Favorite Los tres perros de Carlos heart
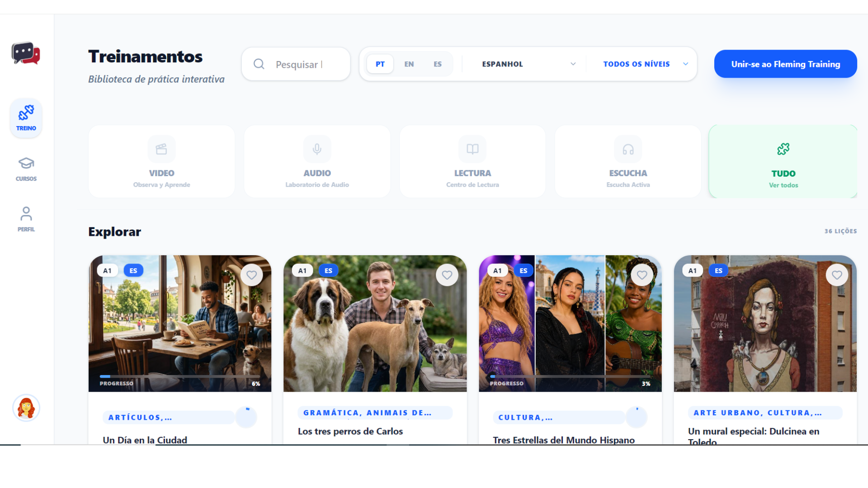868x488 pixels. [x=447, y=275]
